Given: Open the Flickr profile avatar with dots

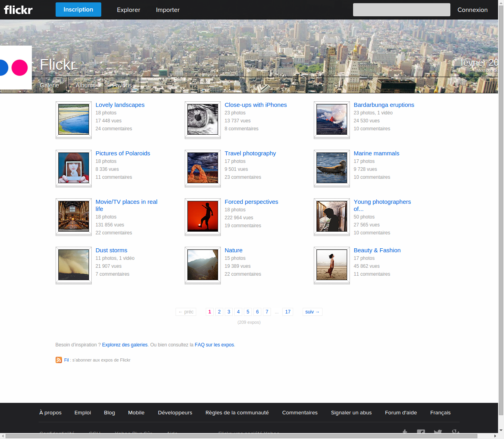Looking at the screenshot, I should [x=16, y=68].
